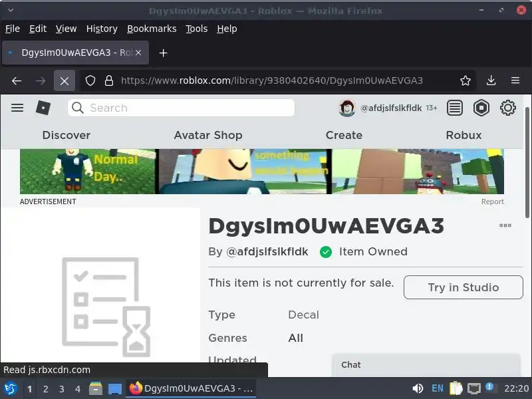Open Firefox downloads panel
This screenshot has width=532, height=399.
click(491, 80)
